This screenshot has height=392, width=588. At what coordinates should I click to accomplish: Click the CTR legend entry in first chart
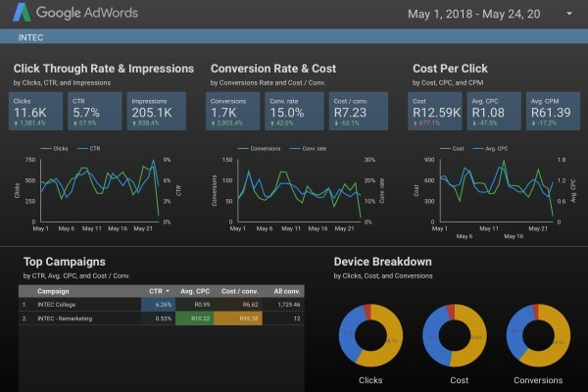coord(88,149)
